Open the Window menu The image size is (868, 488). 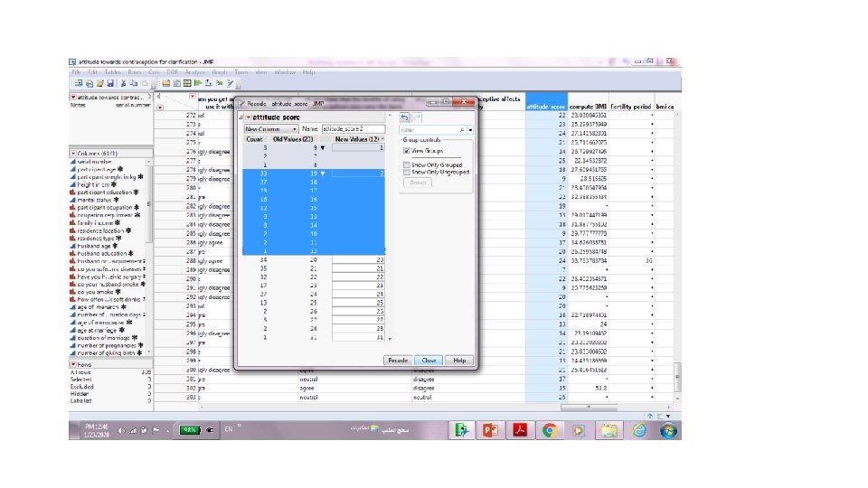coord(285,72)
